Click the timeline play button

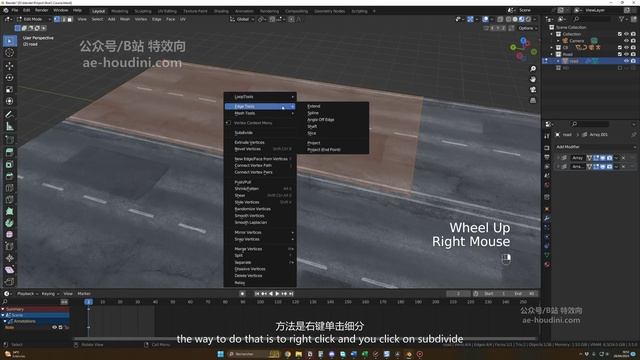[x=277, y=294]
